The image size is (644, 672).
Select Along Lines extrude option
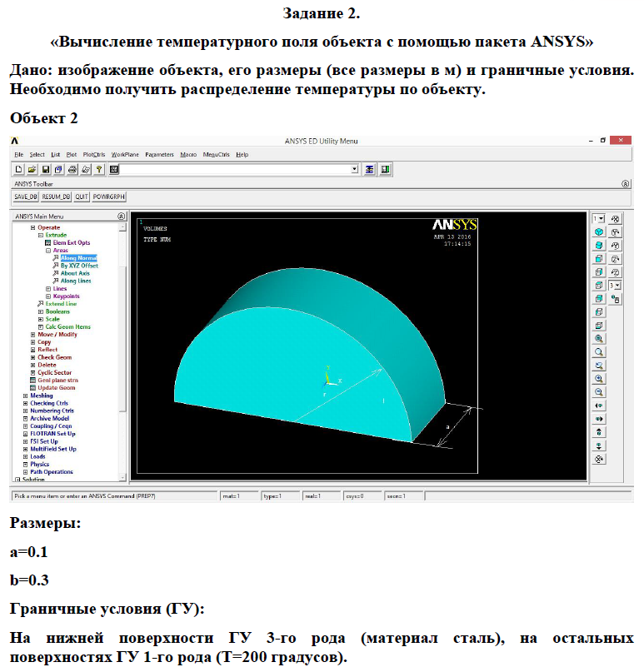point(76,281)
